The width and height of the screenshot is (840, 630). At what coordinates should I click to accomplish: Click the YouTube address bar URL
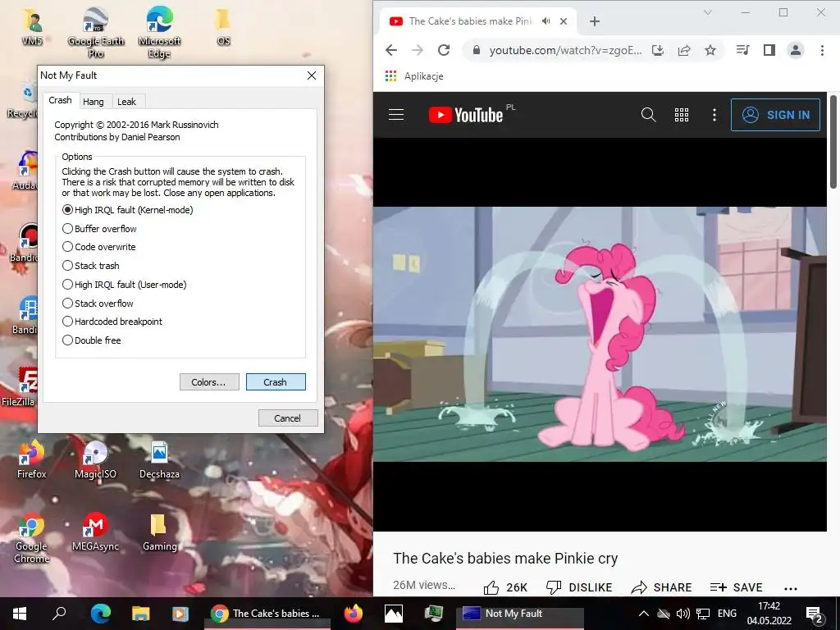pyautogui.click(x=565, y=50)
